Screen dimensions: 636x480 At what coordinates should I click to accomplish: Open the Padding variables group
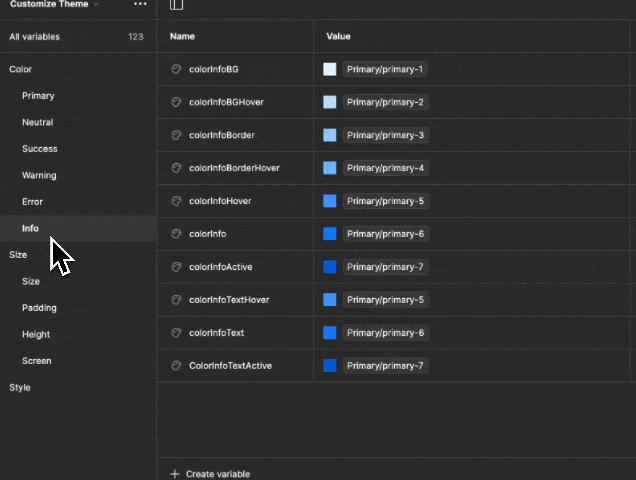click(39, 308)
